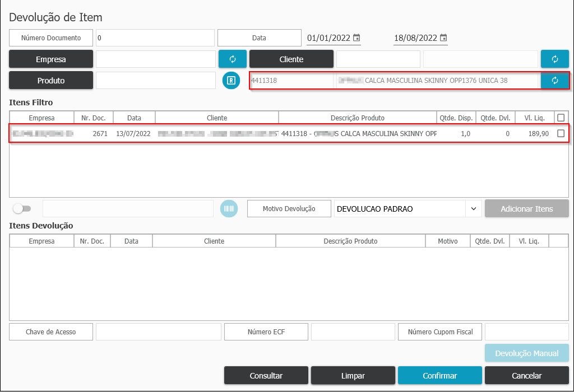The image size is (574, 392).
Task: Click refresh icon next to Empresa field
Action: point(233,59)
